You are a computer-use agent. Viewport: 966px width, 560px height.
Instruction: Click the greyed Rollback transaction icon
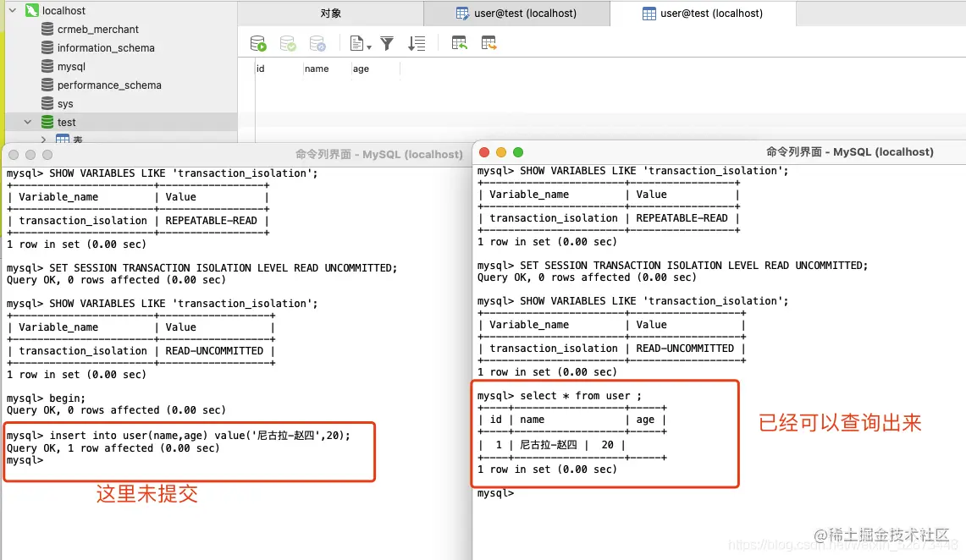point(317,43)
